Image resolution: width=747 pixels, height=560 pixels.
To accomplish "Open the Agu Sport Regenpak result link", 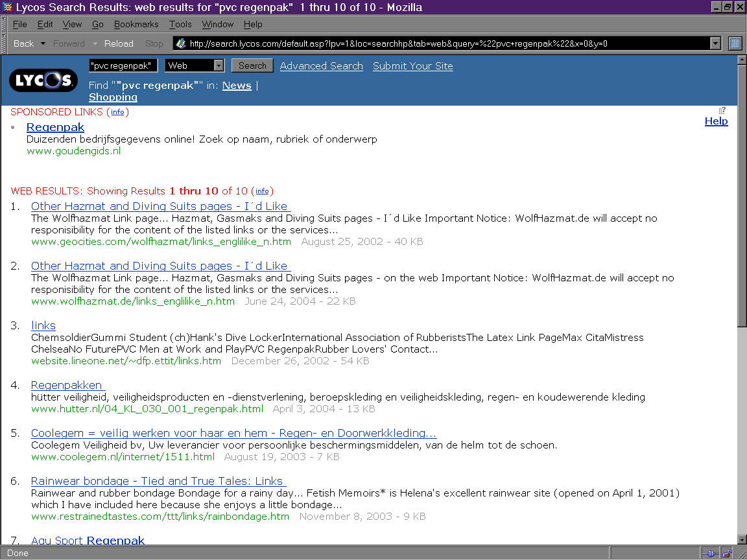I will point(88,540).
